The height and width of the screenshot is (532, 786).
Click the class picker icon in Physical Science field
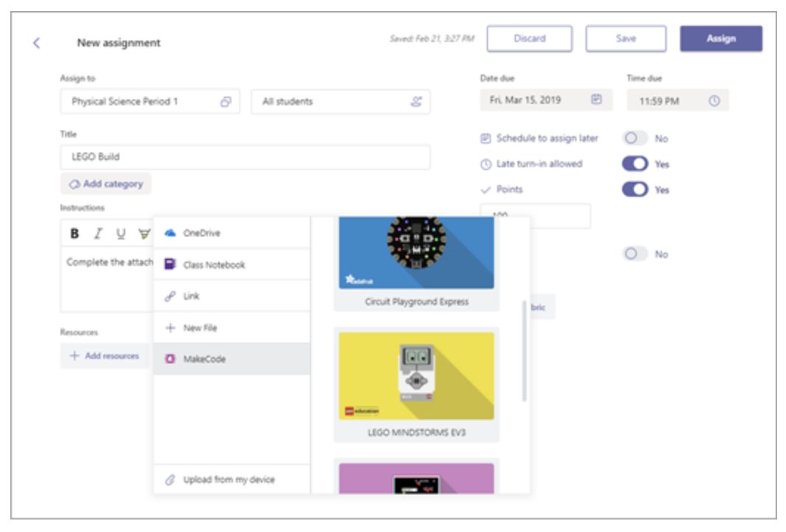click(x=226, y=102)
